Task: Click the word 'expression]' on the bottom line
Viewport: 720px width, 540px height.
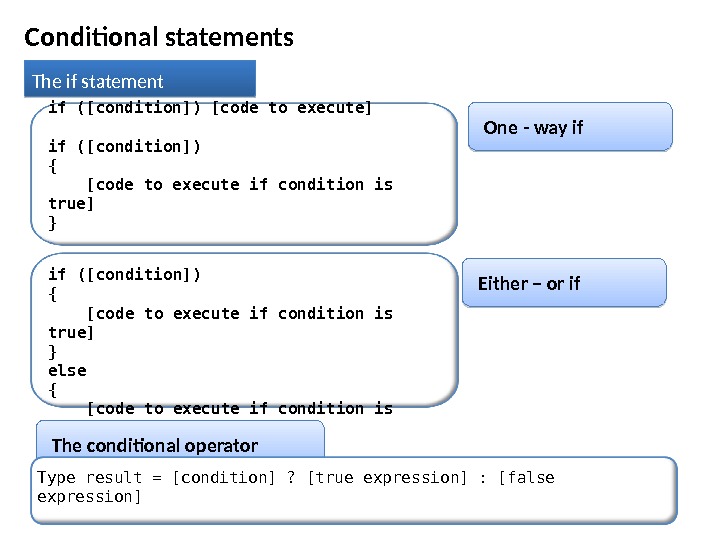Action: 89,496
